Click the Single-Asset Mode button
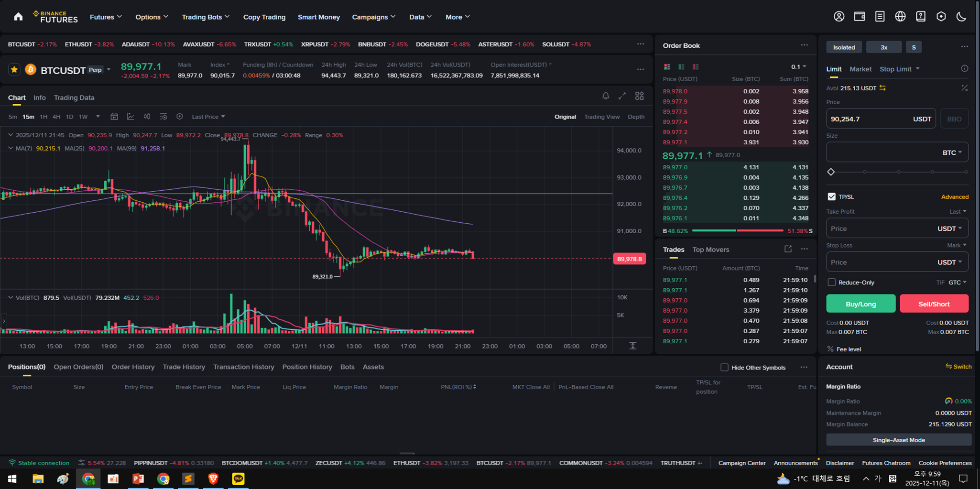 click(899, 440)
